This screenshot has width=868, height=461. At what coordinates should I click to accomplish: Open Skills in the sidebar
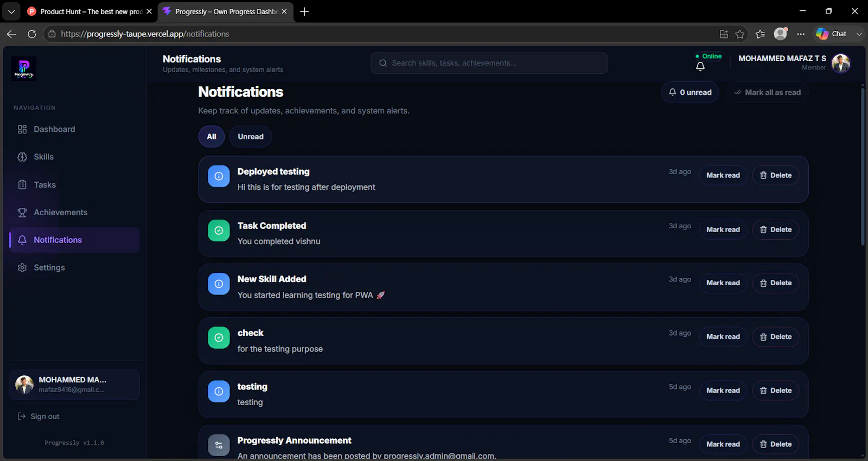[74, 157]
